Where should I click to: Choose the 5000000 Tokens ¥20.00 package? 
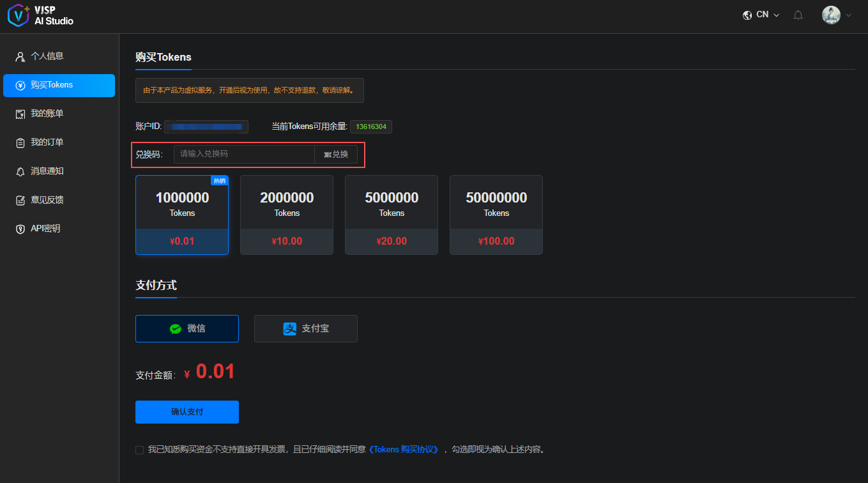(392, 215)
